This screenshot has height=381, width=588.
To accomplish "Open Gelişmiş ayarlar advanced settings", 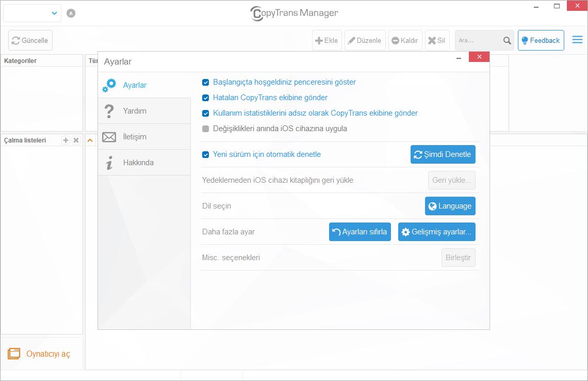I will point(437,232).
